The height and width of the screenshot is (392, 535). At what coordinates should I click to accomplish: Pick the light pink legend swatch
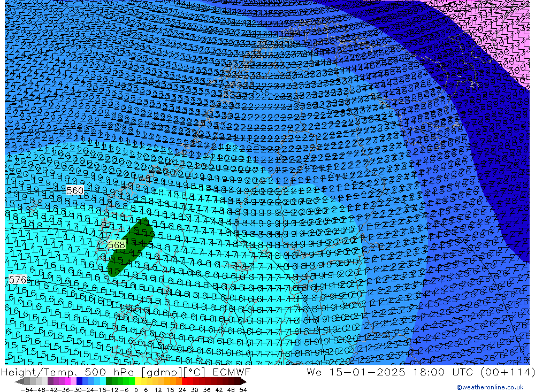(73, 381)
